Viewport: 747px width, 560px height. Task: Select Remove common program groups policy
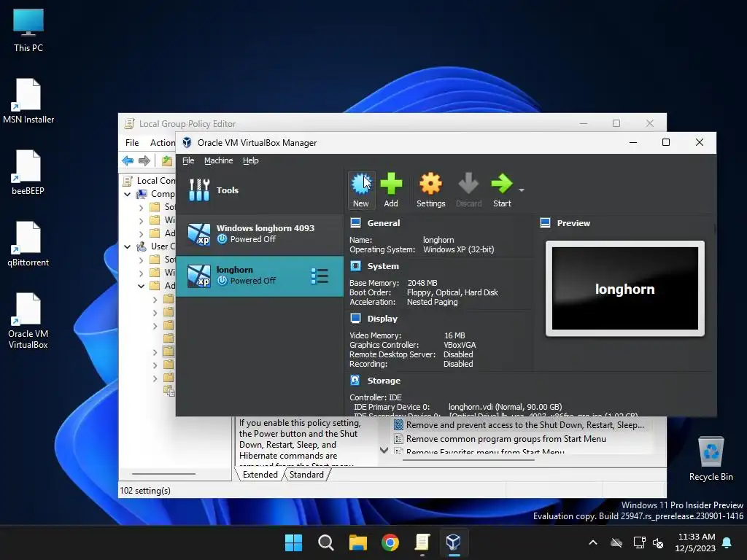click(500, 438)
